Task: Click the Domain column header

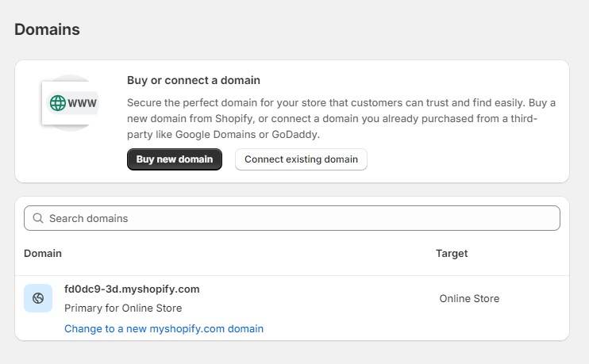Action: 43,254
